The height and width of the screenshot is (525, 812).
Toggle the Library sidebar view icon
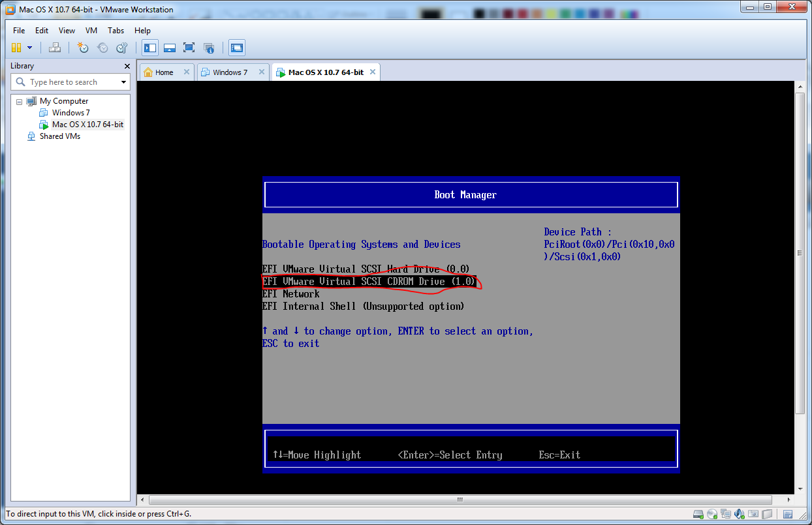tap(150, 48)
